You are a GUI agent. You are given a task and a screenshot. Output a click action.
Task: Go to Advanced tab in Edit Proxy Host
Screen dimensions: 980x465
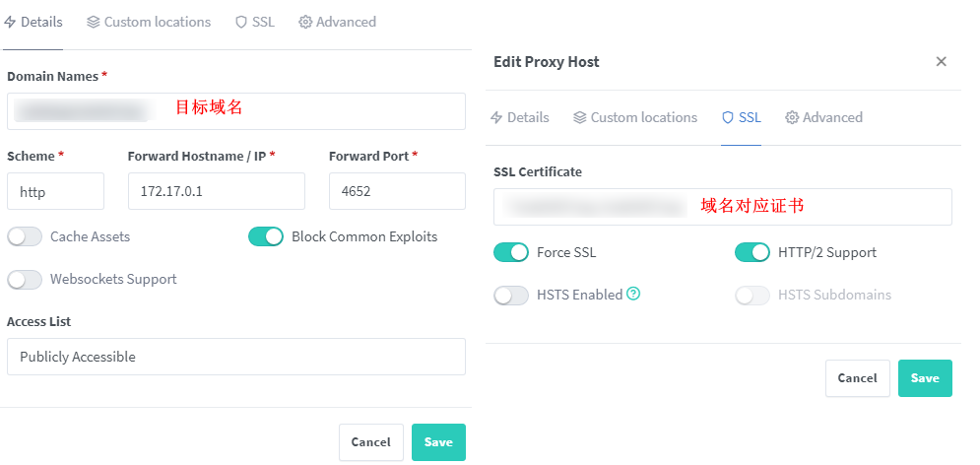click(x=823, y=117)
